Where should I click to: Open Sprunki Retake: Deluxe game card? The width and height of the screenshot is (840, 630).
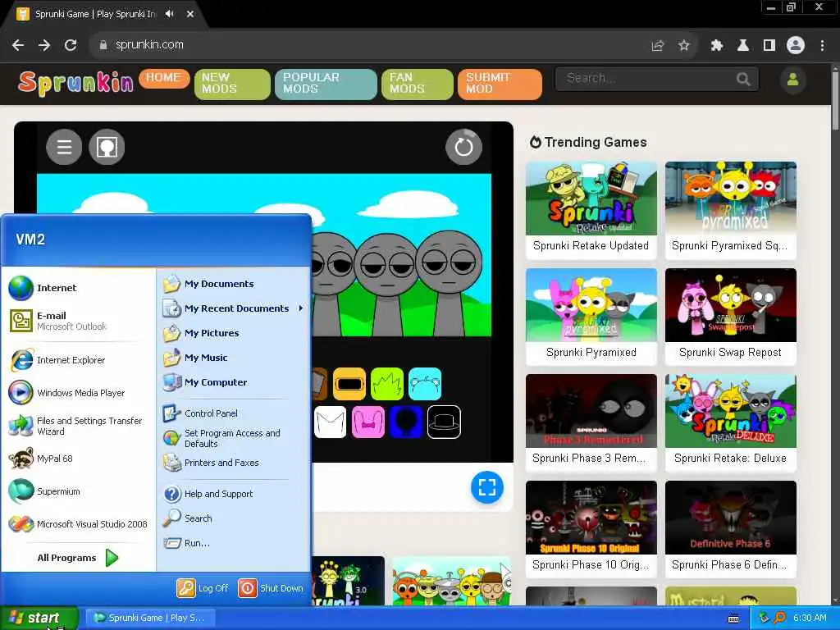pyautogui.click(x=731, y=422)
